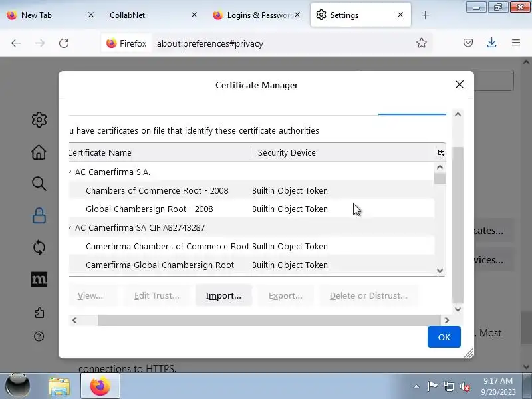Close the Certificate Manager dialog
This screenshot has width=532, height=399.
point(459,84)
